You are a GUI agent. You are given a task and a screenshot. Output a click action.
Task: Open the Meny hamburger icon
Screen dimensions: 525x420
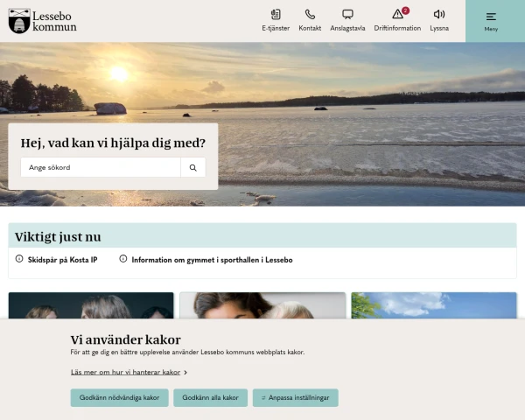[x=491, y=17]
